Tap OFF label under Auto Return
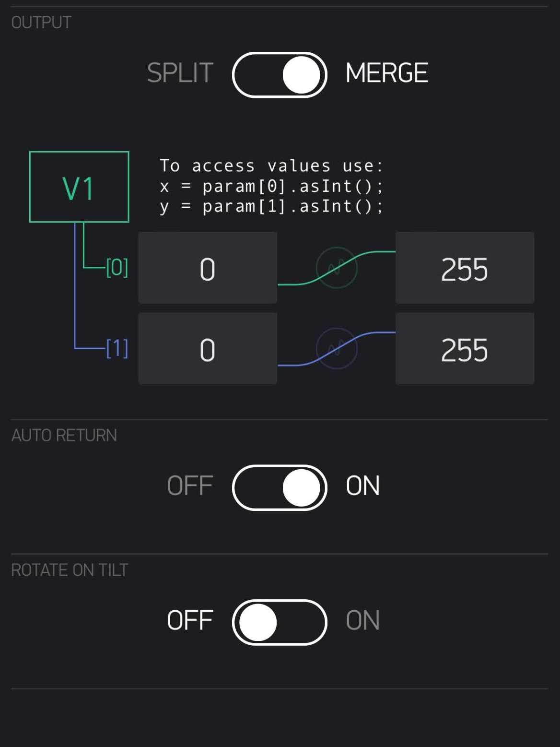560x747 pixels. point(190,486)
